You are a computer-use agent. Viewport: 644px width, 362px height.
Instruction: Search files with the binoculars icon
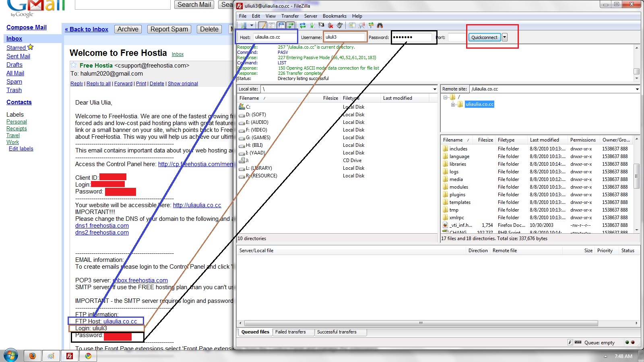[x=380, y=25]
